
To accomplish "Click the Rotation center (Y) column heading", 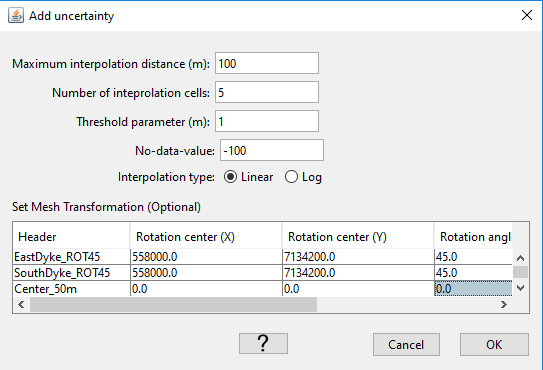I will coord(358,237).
